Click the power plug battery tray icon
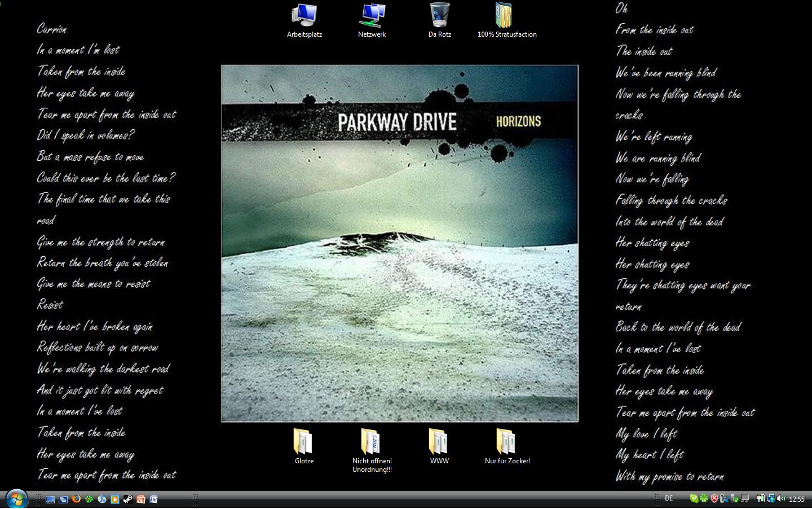The height and width of the screenshot is (509, 812). [761, 498]
